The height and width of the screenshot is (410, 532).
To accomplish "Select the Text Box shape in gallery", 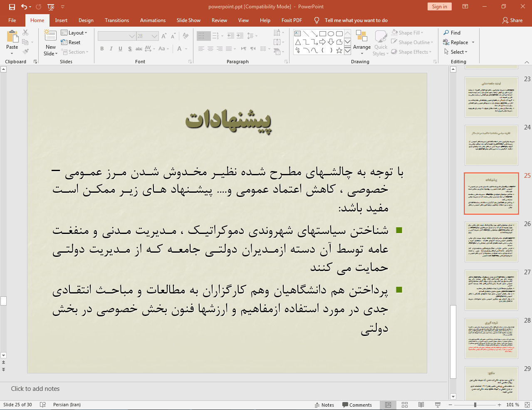I will tap(298, 34).
